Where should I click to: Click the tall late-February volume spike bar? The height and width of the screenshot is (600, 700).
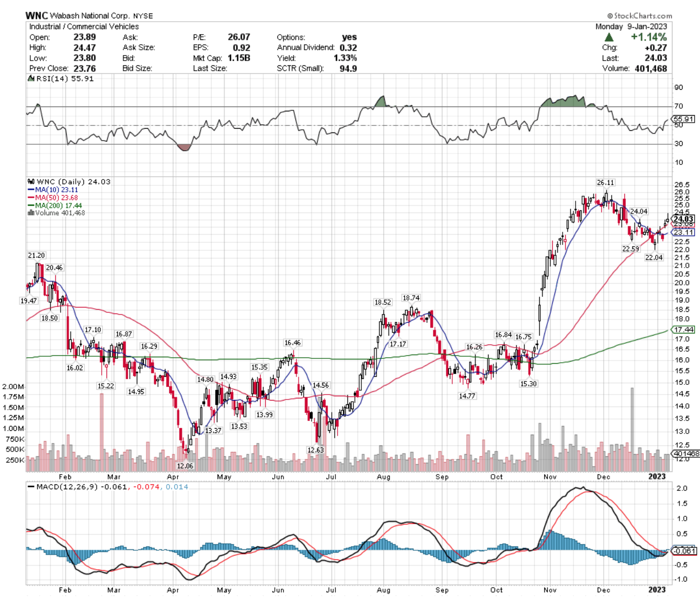coord(101,432)
